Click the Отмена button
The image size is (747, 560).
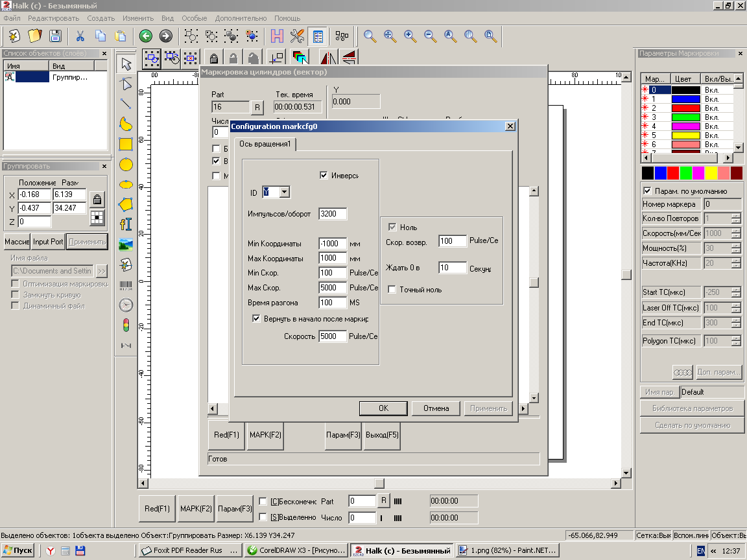436,408
